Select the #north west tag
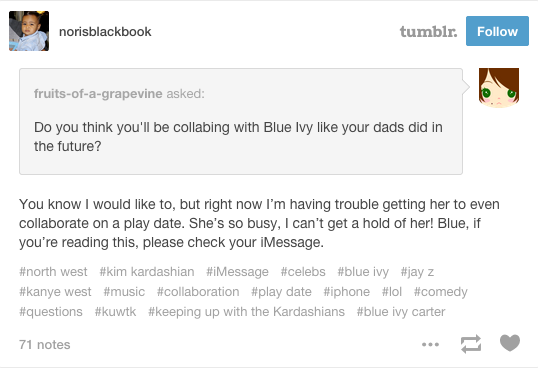Image resolution: width=538 pixels, height=370 pixels. (53, 272)
